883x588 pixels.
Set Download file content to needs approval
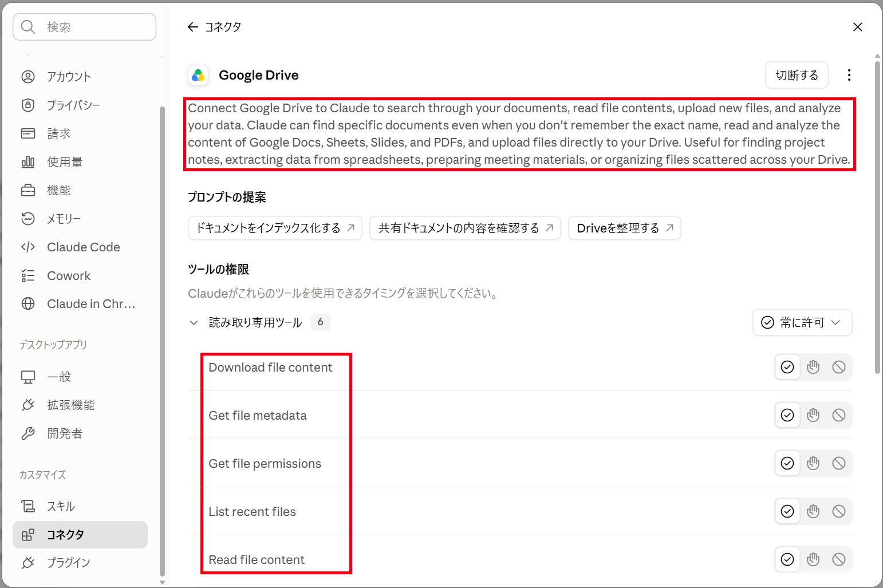click(x=813, y=367)
